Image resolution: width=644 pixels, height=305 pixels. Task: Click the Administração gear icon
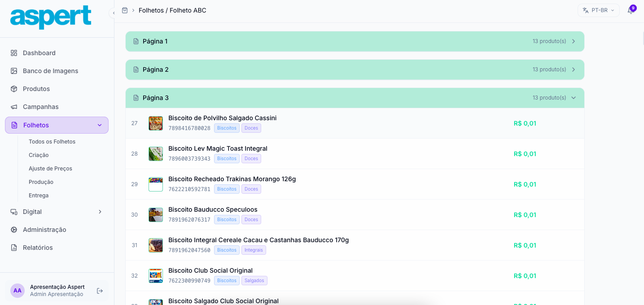14,230
